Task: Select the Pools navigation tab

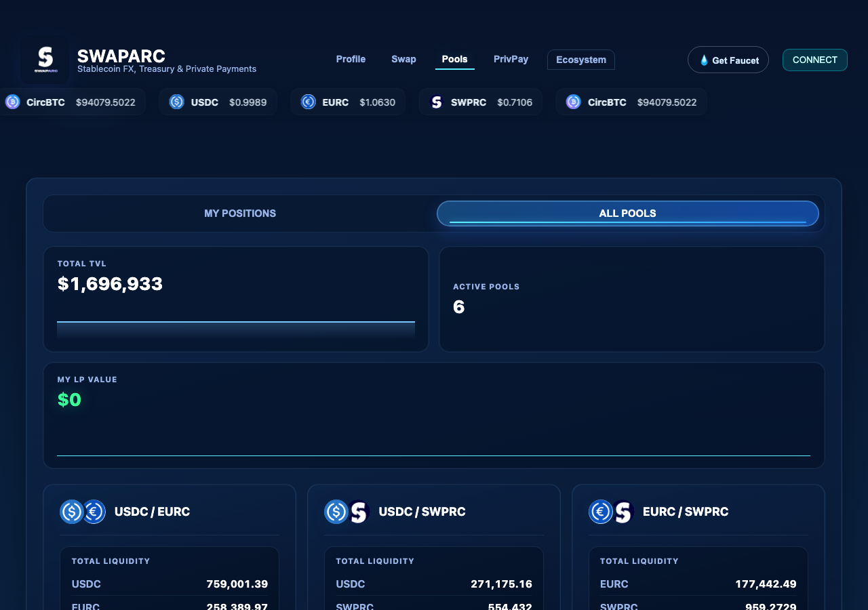Action: [x=454, y=59]
